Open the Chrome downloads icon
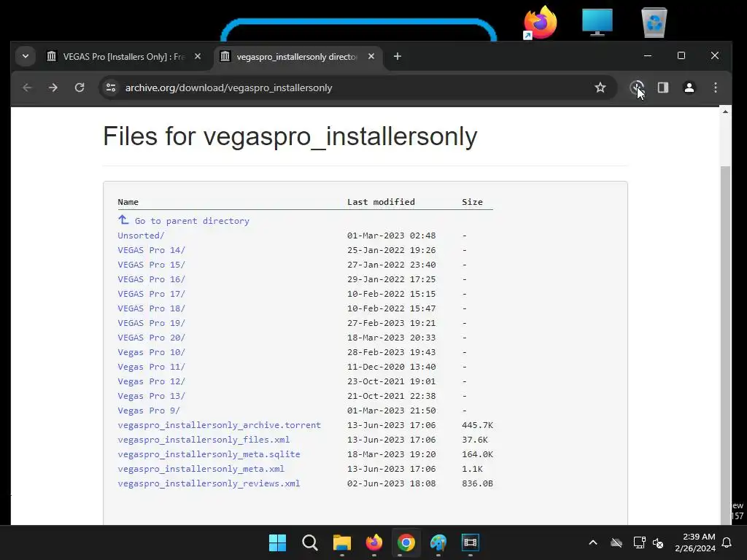Screen dimensions: 747x560 [636, 87]
